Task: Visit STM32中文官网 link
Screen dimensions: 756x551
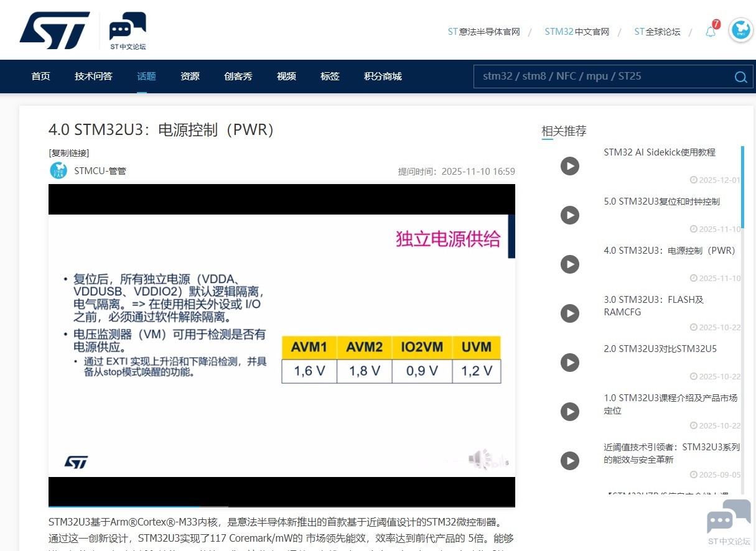Action: 577,32
